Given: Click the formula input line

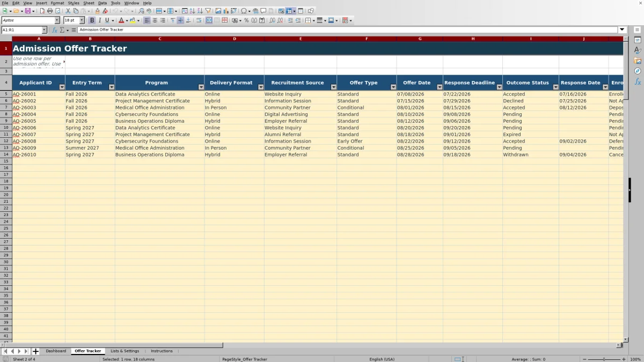Looking at the screenshot, I should click(348, 30).
